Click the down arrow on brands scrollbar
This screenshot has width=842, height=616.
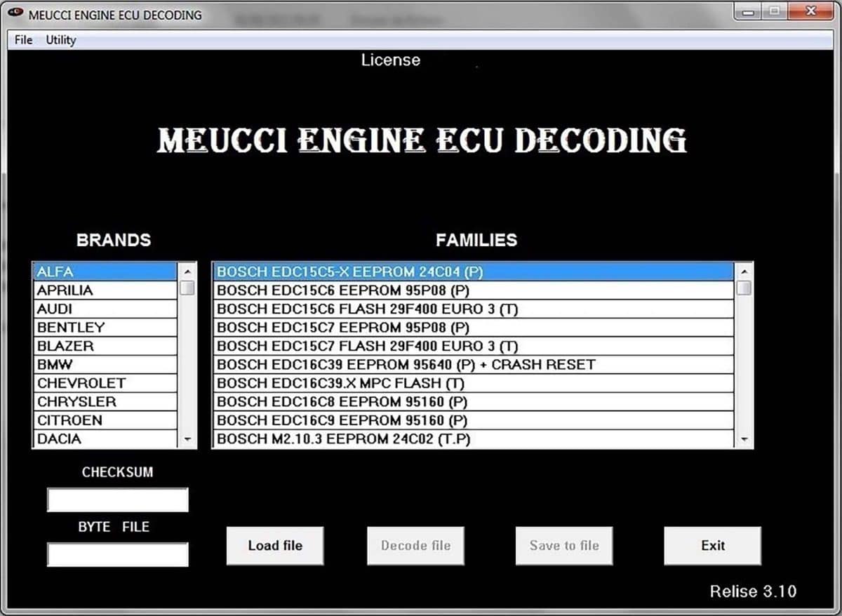click(187, 438)
